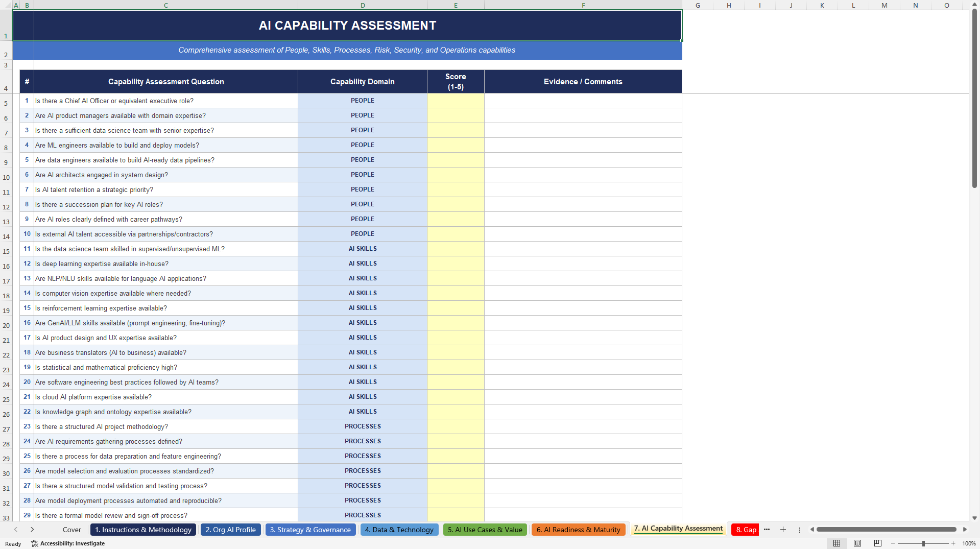
Task: Select the AI CAPABILITY ASSESSMENT title cell
Action: pyautogui.click(x=347, y=25)
